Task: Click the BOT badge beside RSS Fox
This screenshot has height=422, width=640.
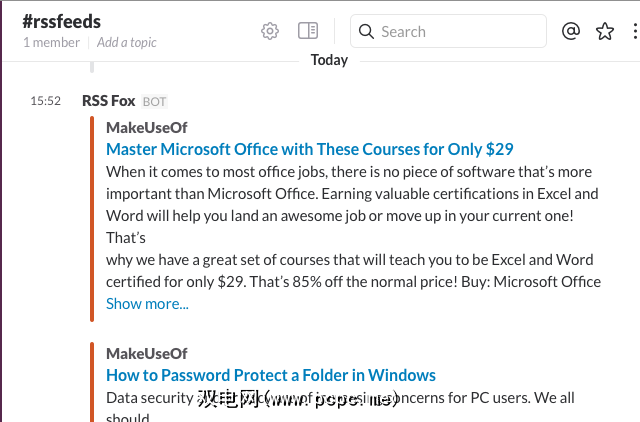Action: pos(154,102)
